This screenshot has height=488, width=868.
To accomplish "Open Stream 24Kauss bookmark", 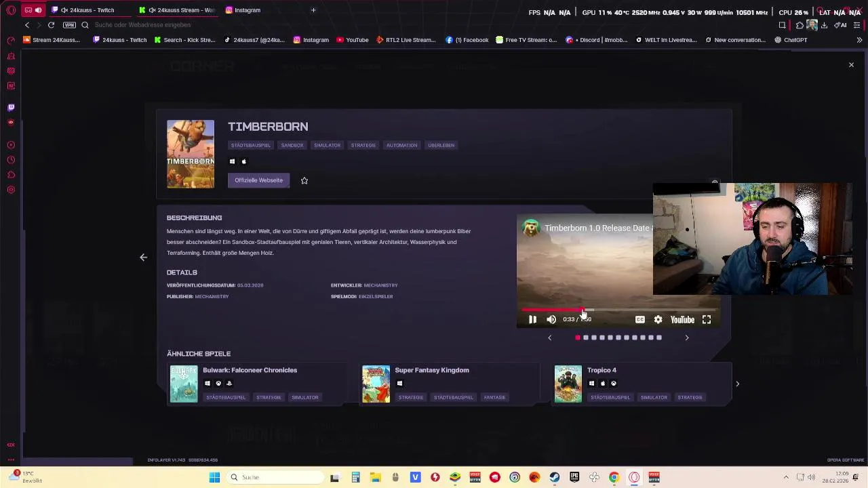I will coord(52,40).
